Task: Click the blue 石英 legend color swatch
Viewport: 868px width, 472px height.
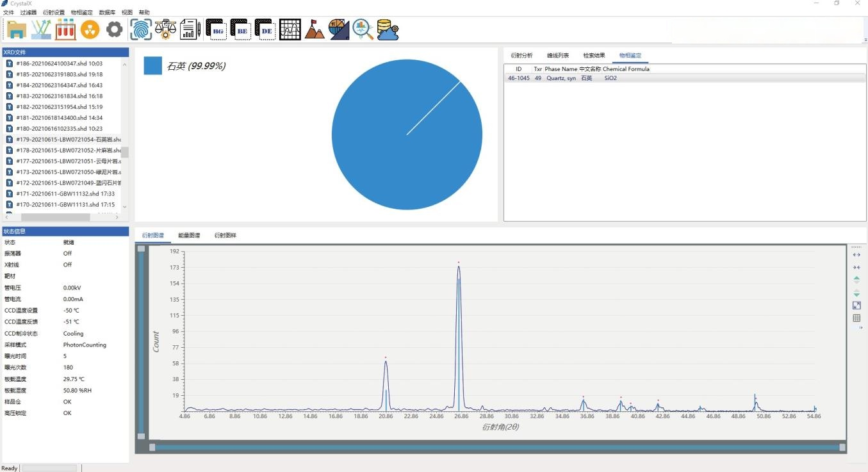Action: pyautogui.click(x=152, y=66)
